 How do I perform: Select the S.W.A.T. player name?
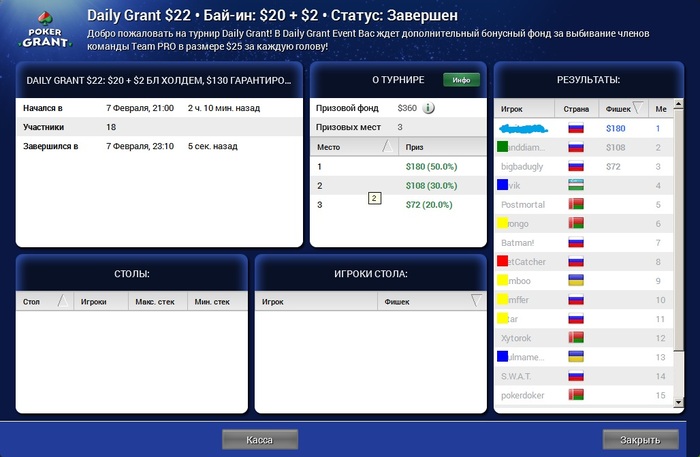pyautogui.click(x=516, y=376)
